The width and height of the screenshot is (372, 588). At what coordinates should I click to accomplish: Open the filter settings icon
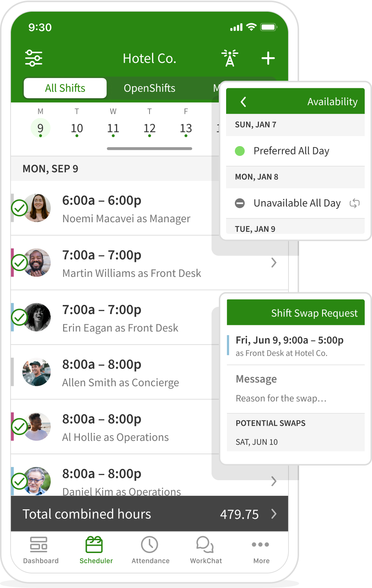[x=34, y=58]
